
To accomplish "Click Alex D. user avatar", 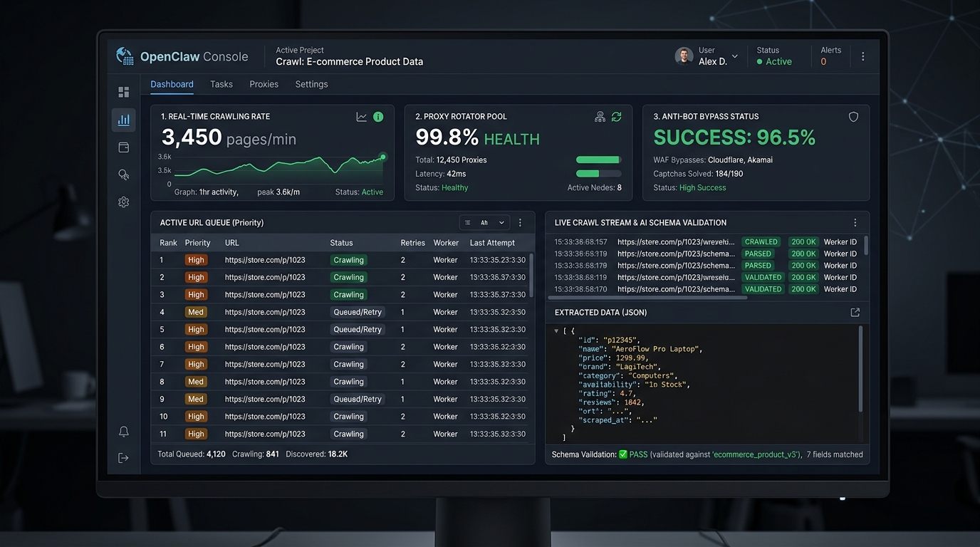I will 684,56.
